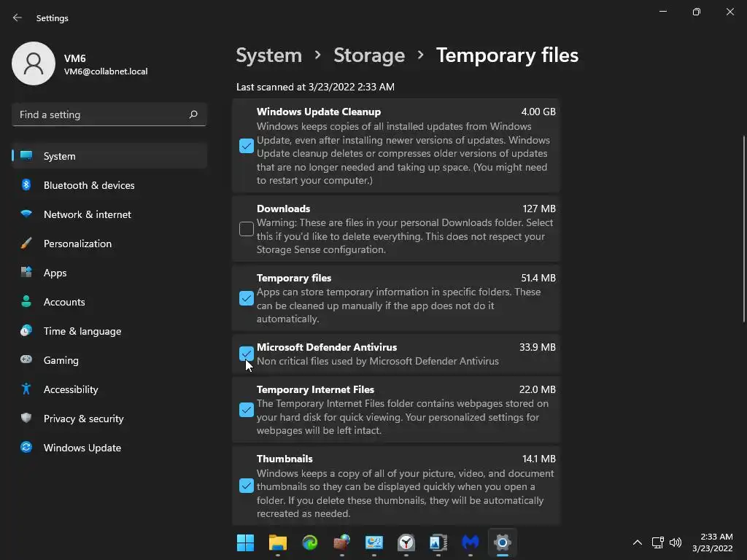Uncheck the Windows Update Cleanup checkbox
Image resolution: width=747 pixels, height=560 pixels.
[247, 146]
